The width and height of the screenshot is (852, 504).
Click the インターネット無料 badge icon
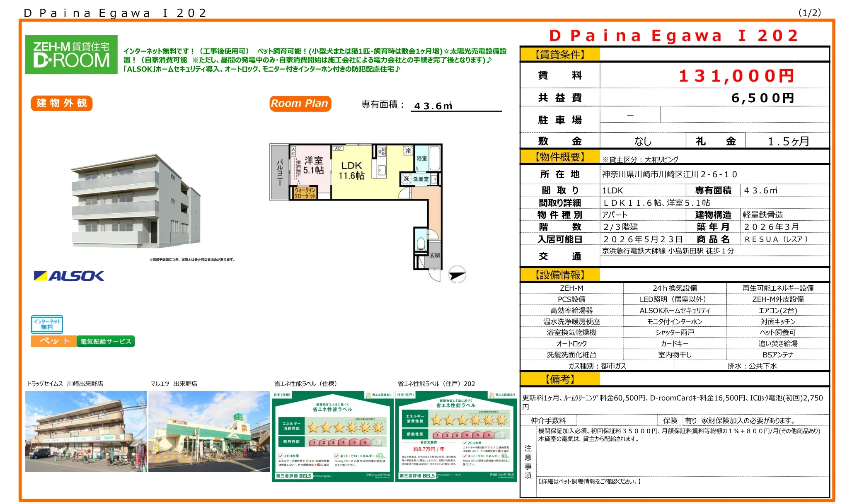coord(47,324)
